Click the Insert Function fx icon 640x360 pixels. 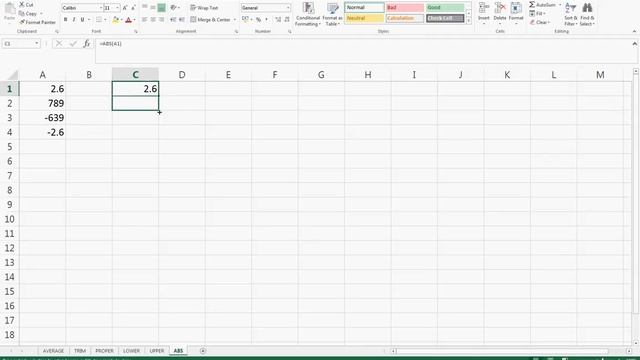[x=87, y=44]
